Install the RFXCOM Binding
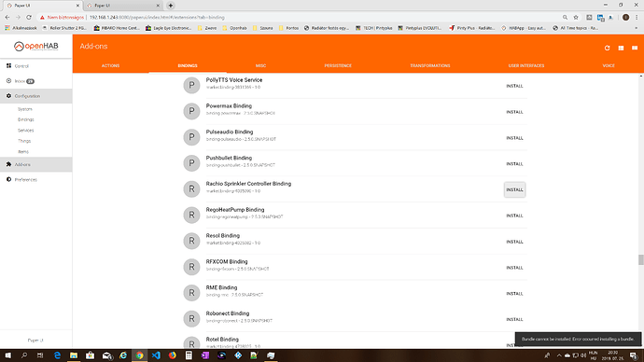 [x=514, y=268]
